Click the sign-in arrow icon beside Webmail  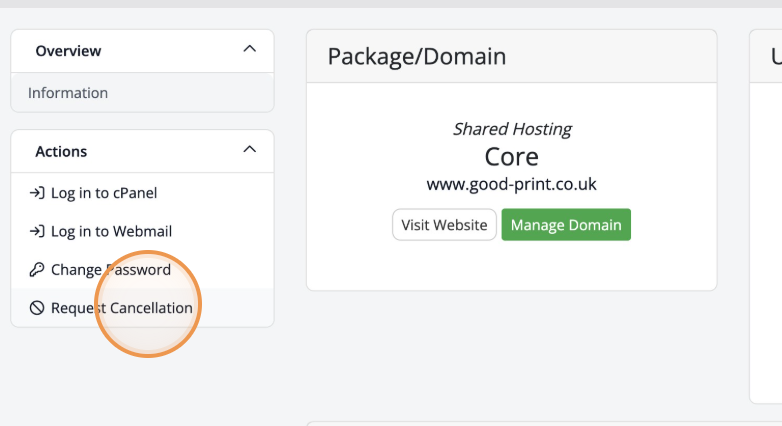37,231
